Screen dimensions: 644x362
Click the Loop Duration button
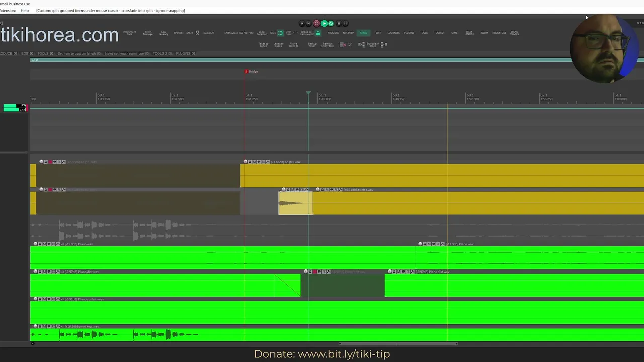262,33
